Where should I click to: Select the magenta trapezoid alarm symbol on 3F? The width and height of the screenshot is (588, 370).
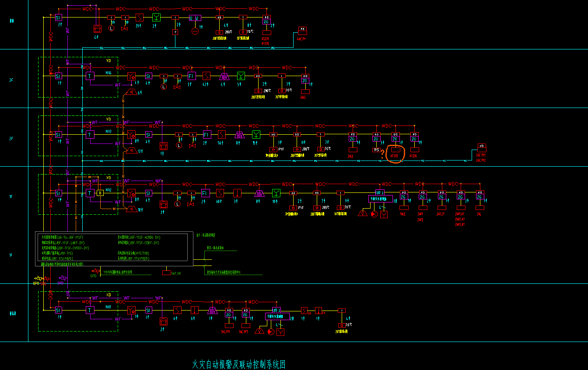click(224, 76)
